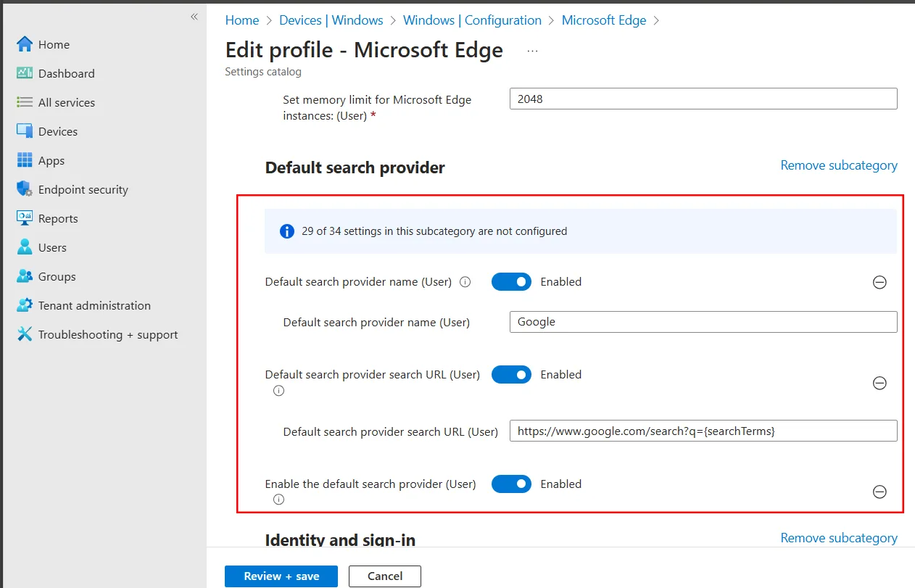Click the Devices monitor icon

(x=25, y=131)
